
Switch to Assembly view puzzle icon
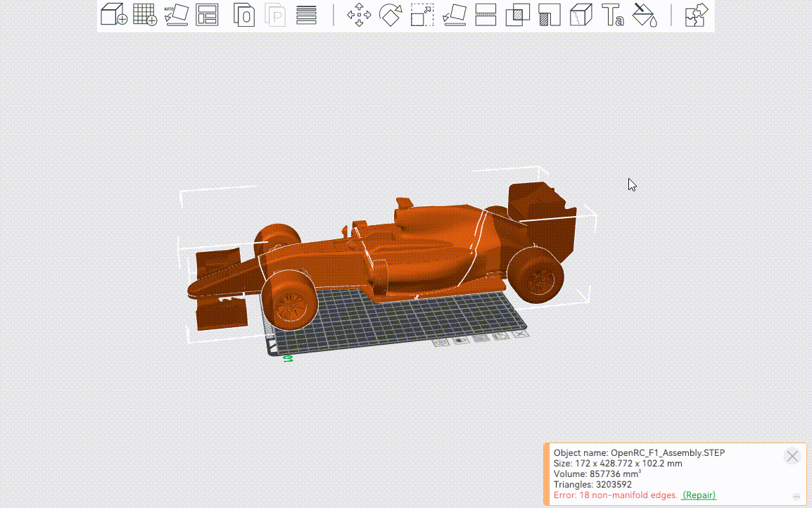[696, 15]
